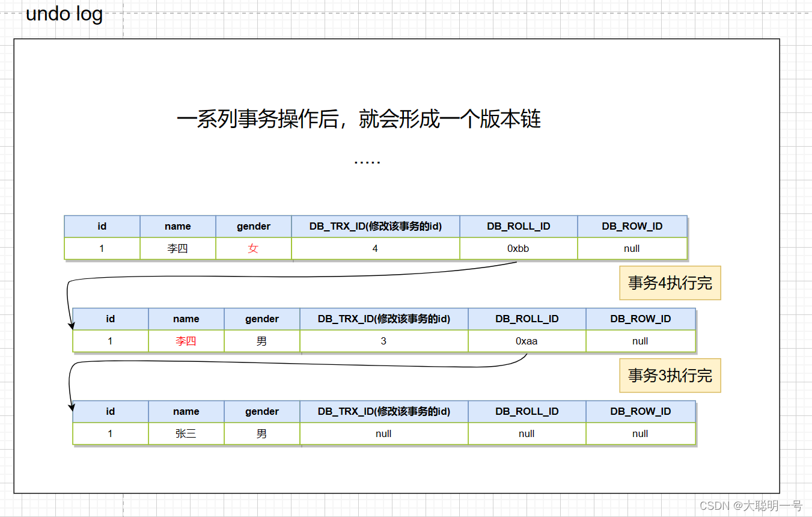
Task: Select the DB_ROW_ID "null" in the 张三 row
Action: (x=641, y=433)
